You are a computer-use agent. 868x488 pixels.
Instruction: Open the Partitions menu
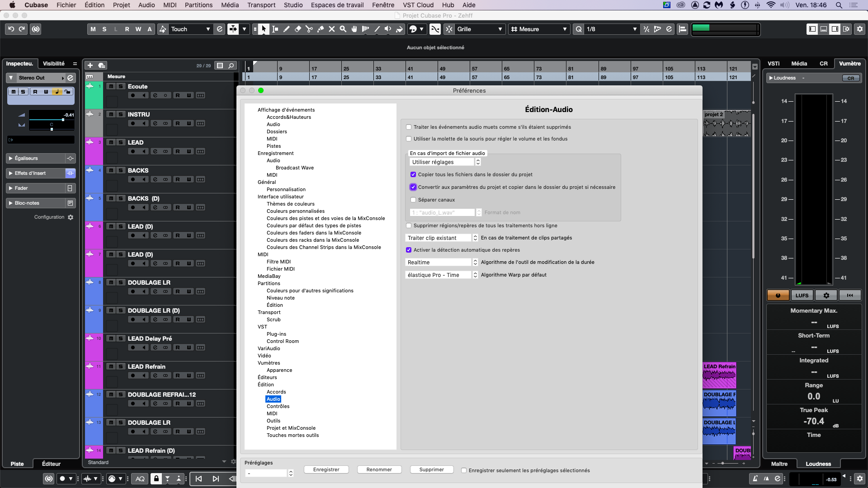point(198,5)
